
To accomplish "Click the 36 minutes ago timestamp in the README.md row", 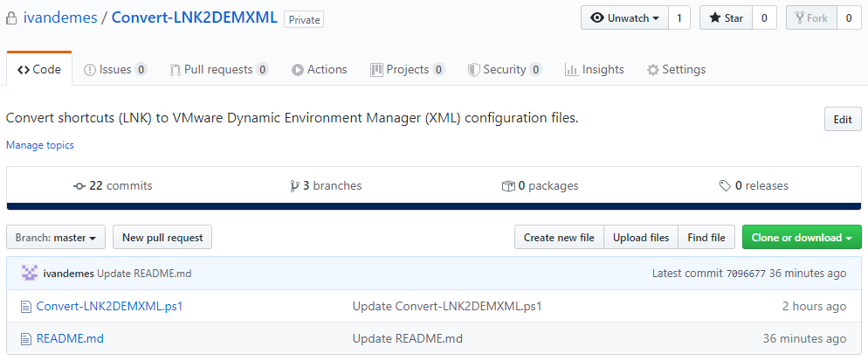I will point(804,338).
